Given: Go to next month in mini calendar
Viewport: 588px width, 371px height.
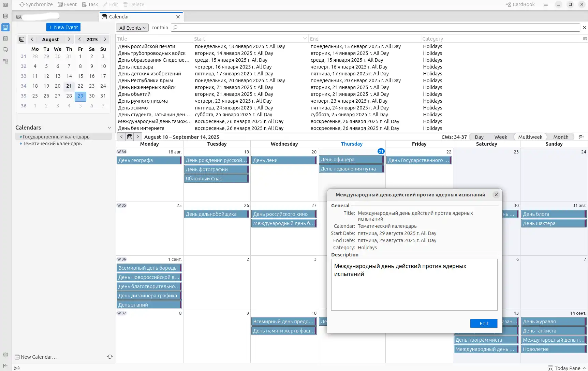Looking at the screenshot, I should 69,39.
